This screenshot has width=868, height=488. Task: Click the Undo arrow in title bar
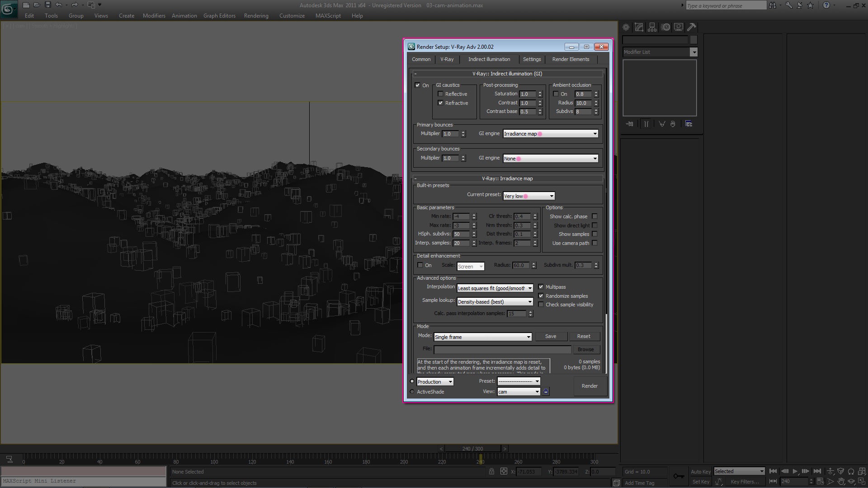point(59,5)
